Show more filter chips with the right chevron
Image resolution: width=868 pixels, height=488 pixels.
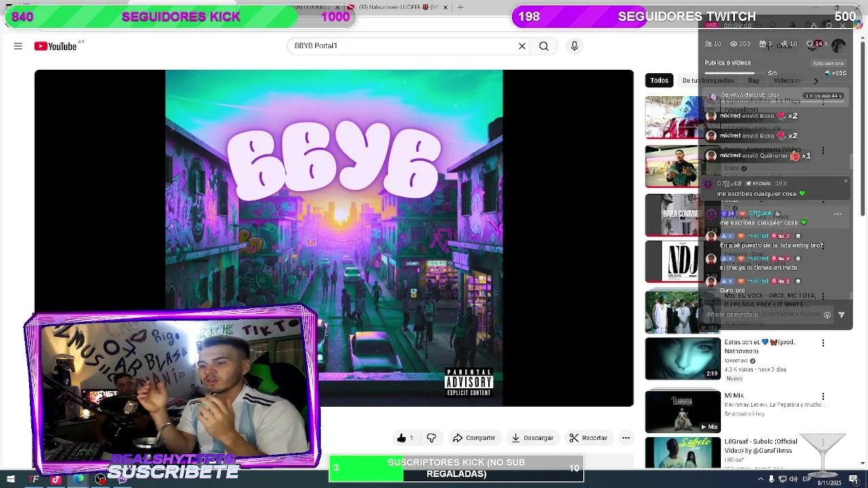(x=816, y=81)
